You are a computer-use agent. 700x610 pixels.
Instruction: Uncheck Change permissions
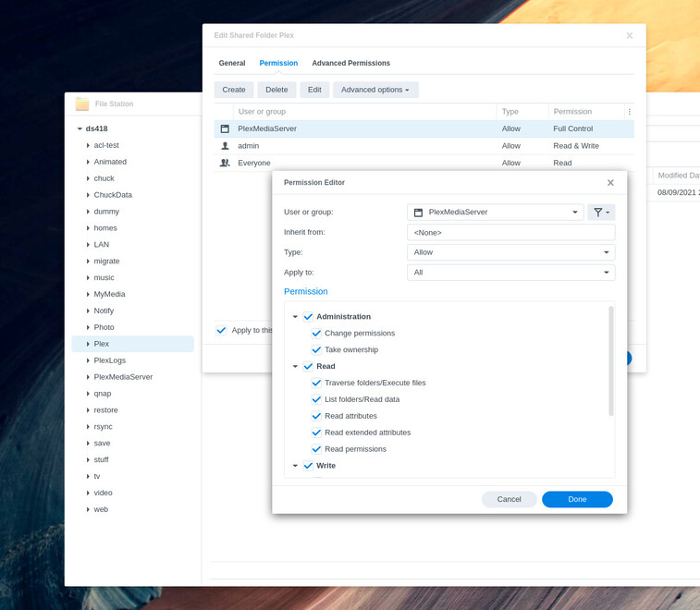[x=316, y=333]
